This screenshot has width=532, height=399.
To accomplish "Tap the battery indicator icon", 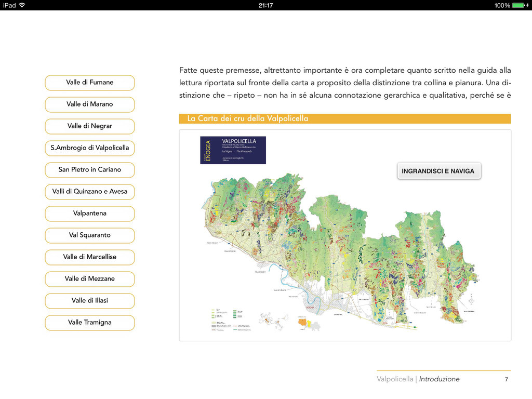I will pyautogui.click(x=520, y=5).
